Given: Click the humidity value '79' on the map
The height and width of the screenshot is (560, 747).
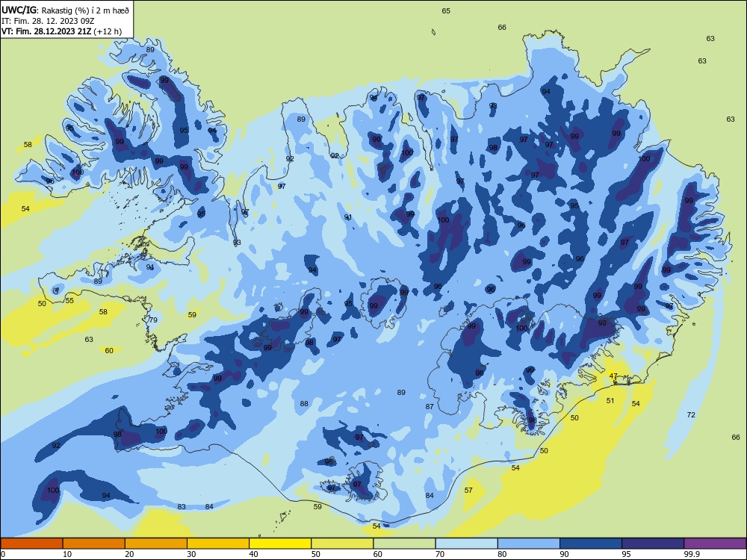Looking at the screenshot, I should point(153,320).
